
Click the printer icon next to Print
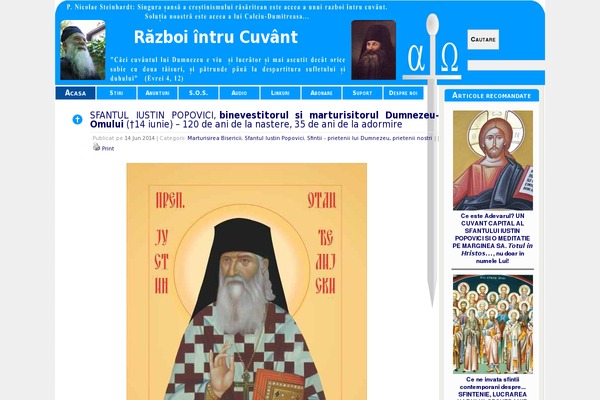pyautogui.click(x=96, y=147)
